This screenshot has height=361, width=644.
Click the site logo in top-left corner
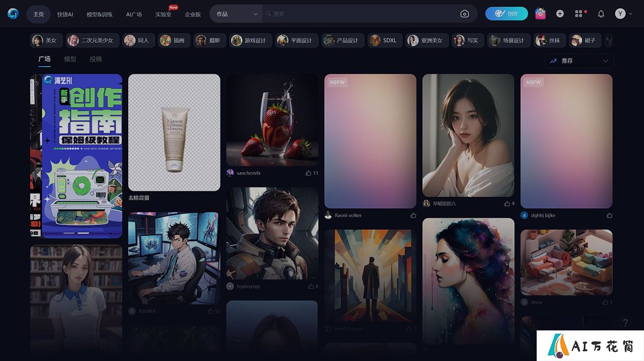point(13,14)
